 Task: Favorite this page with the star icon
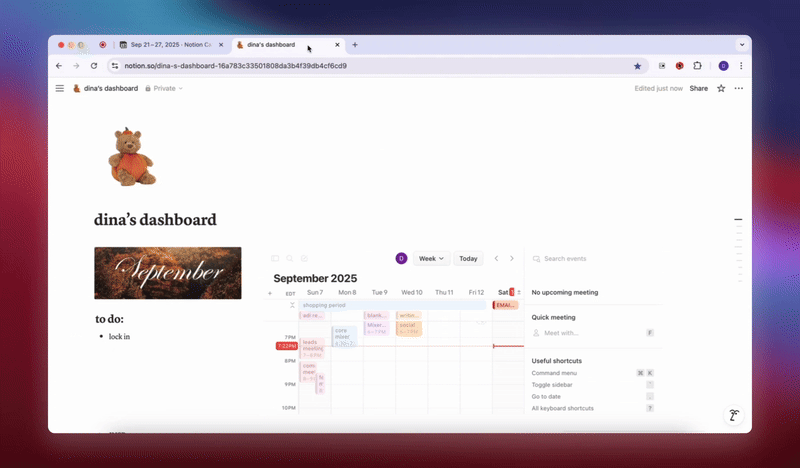[x=721, y=88]
